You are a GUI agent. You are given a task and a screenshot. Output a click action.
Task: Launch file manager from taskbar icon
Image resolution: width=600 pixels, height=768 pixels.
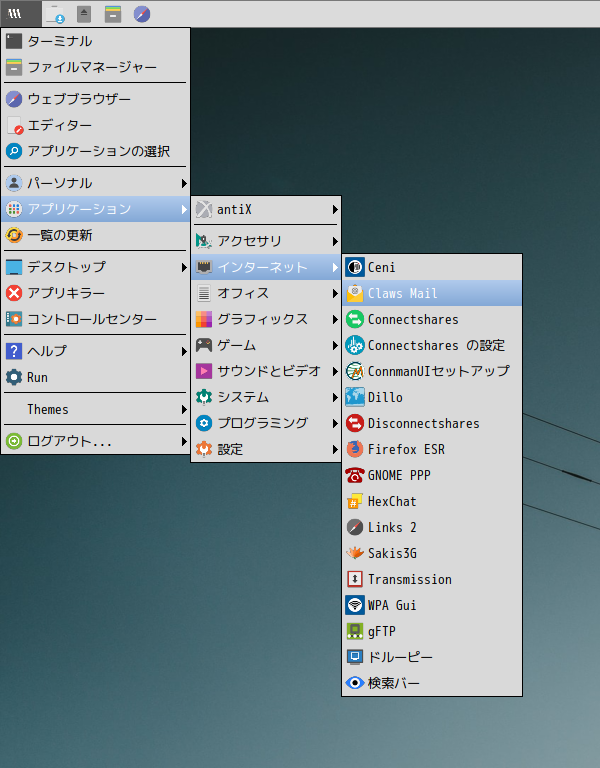(x=113, y=14)
